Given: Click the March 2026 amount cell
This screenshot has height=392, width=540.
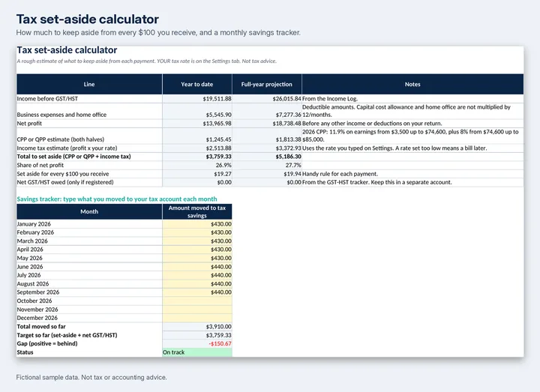Looking at the screenshot, I should coord(197,241).
